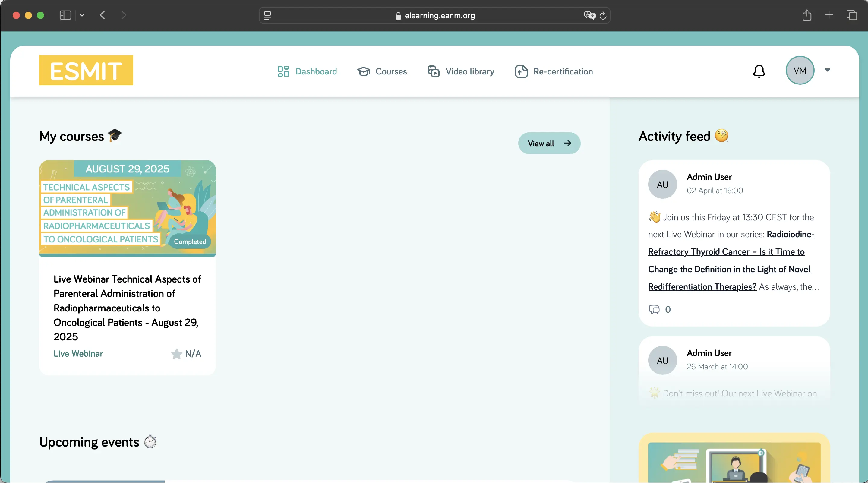Click Safari's reload page icon

603,15
